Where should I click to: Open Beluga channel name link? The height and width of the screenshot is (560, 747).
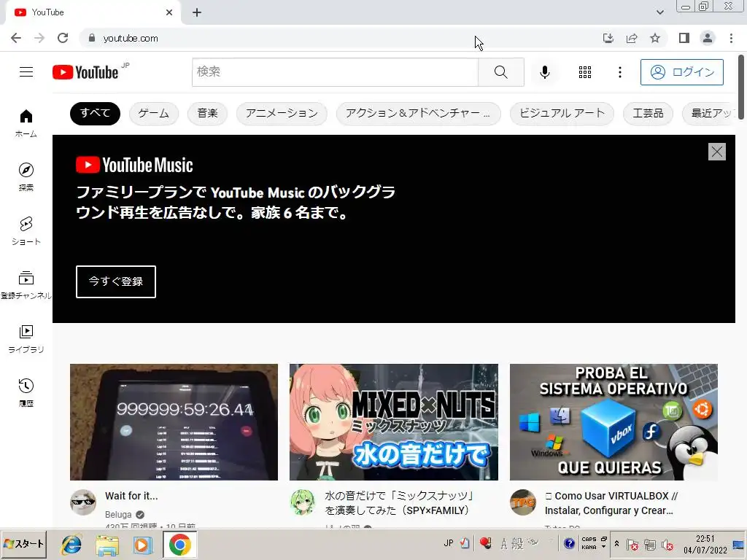[x=118, y=515]
